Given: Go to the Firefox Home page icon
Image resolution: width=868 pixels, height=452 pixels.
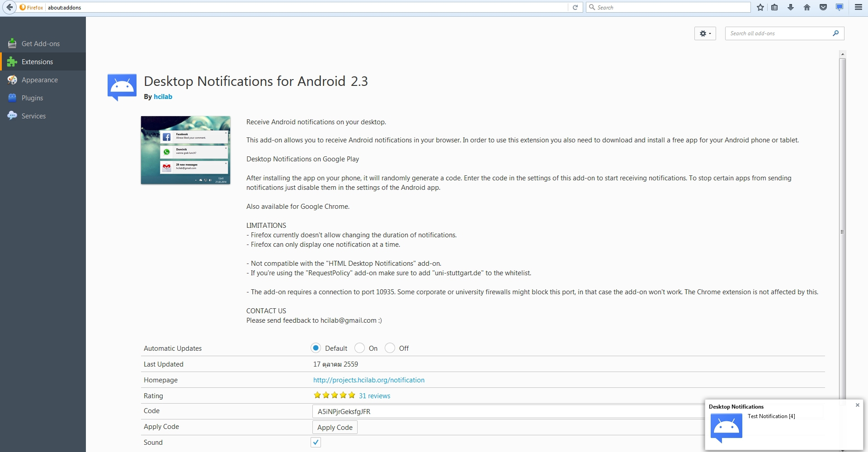Looking at the screenshot, I should (807, 7).
